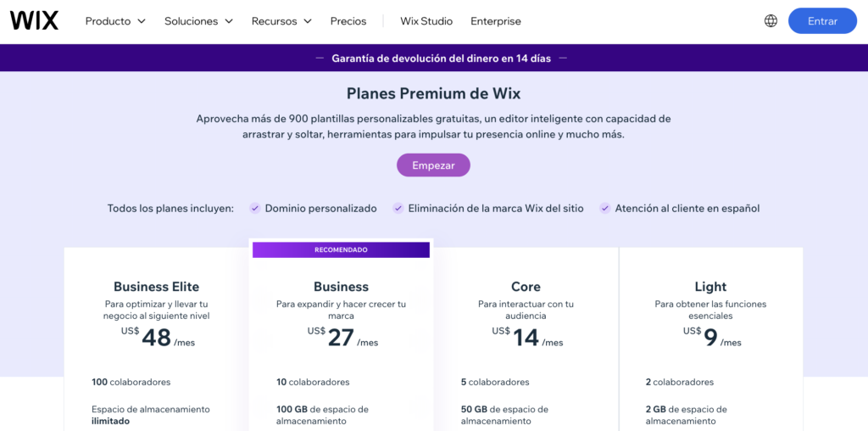Screen dimensions: 868x431
Task: Click the 14-day money-back guarantee banner
Action: pos(441,59)
